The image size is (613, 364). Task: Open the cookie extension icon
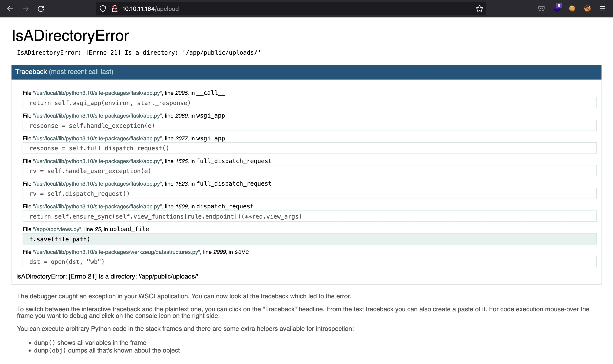coord(572,9)
